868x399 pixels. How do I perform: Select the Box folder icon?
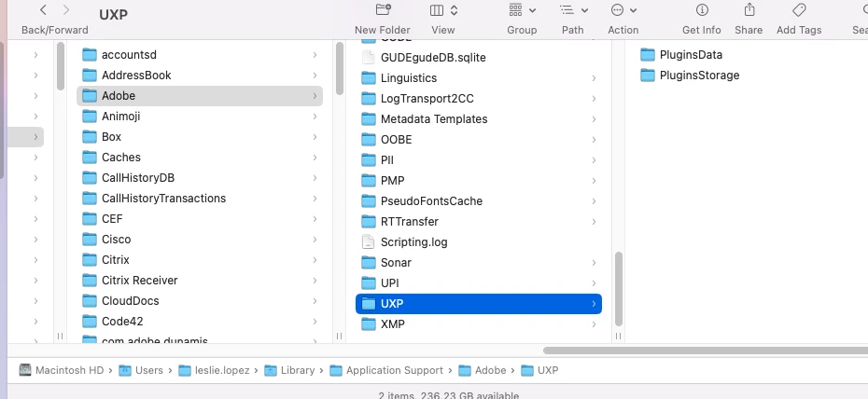click(90, 136)
